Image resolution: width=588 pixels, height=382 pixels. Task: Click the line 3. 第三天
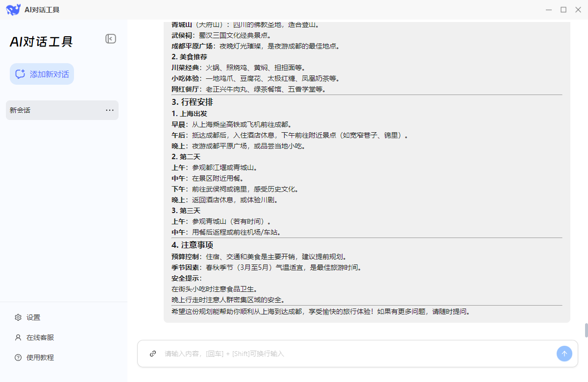click(x=186, y=211)
